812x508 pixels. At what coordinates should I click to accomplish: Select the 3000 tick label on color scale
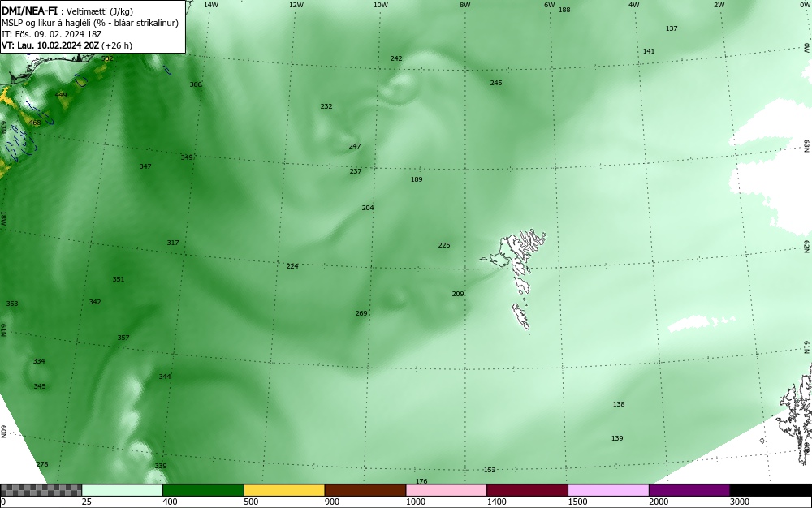tap(740, 502)
